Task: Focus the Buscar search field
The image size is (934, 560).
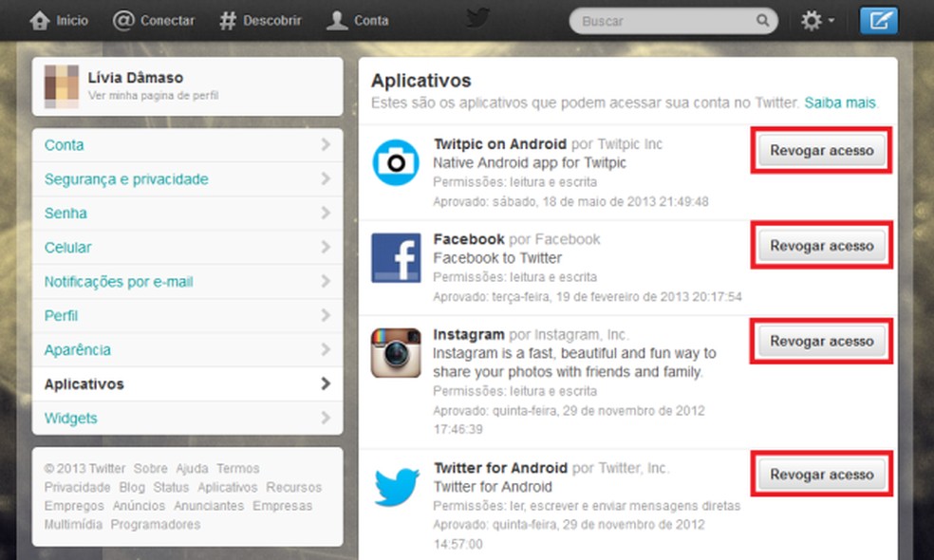Action: (x=673, y=21)
